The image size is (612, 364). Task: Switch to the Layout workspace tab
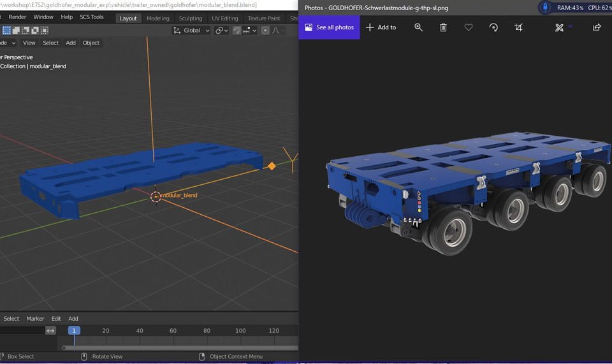128,18
